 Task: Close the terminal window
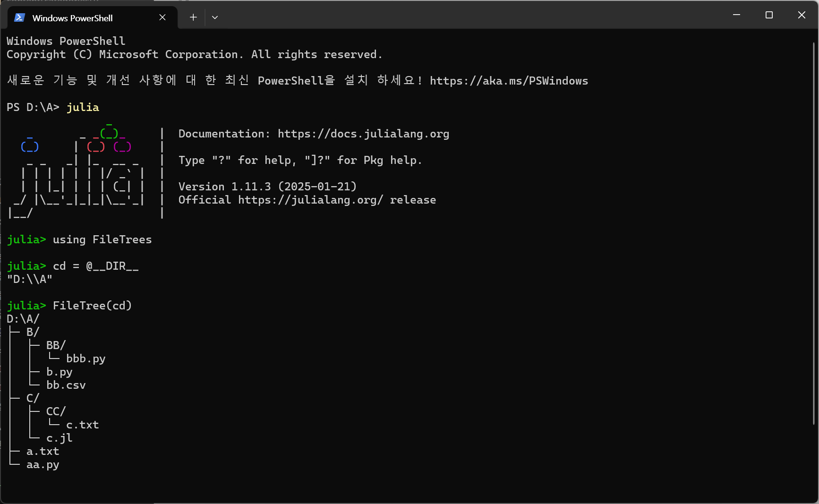click(802, 15)
